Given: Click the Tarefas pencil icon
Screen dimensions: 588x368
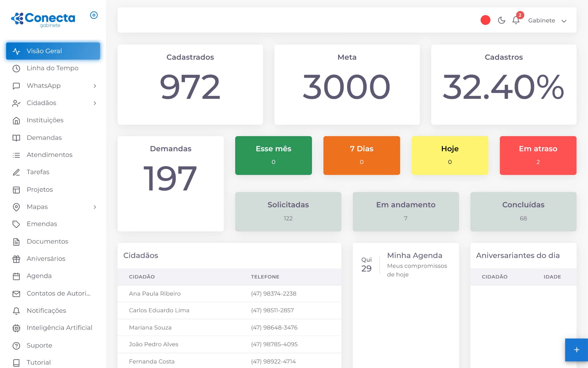Looking at the screenshot, I should pos(16,172).
